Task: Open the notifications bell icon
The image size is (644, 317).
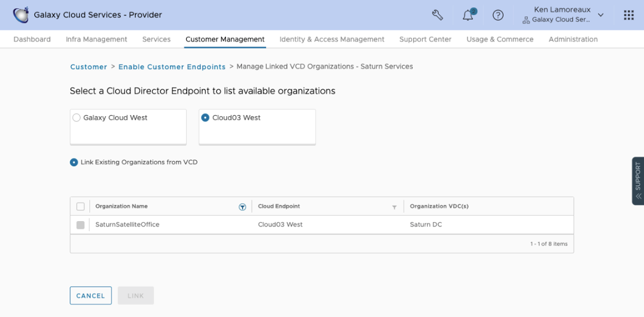Action: (468, 15)
